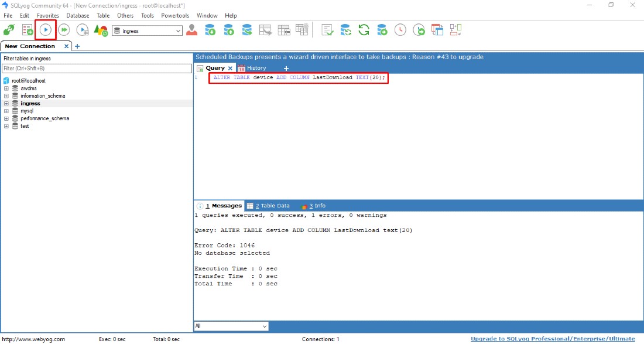Click the schema compare squares icon

coord(455,30)
